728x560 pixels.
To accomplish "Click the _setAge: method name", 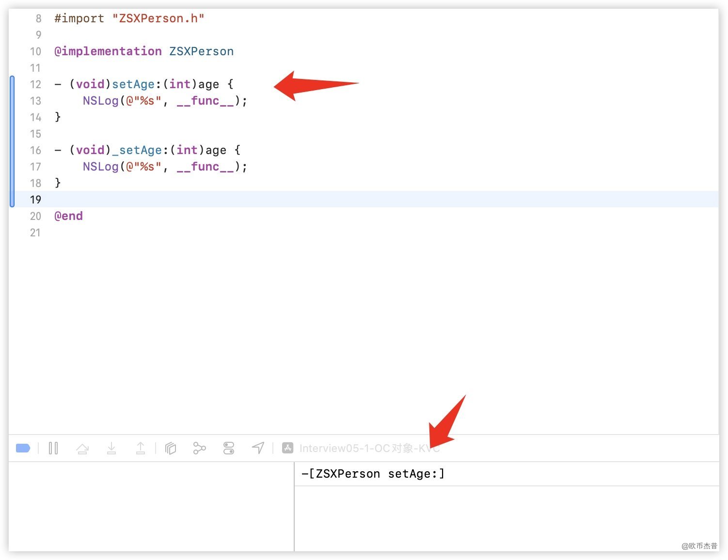I will tap(137, 150).
